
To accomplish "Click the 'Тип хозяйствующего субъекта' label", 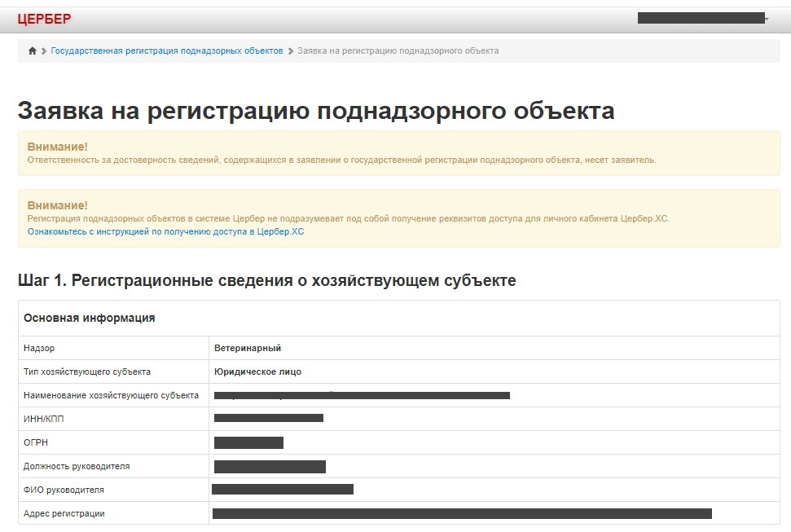I will click(87, 372).
